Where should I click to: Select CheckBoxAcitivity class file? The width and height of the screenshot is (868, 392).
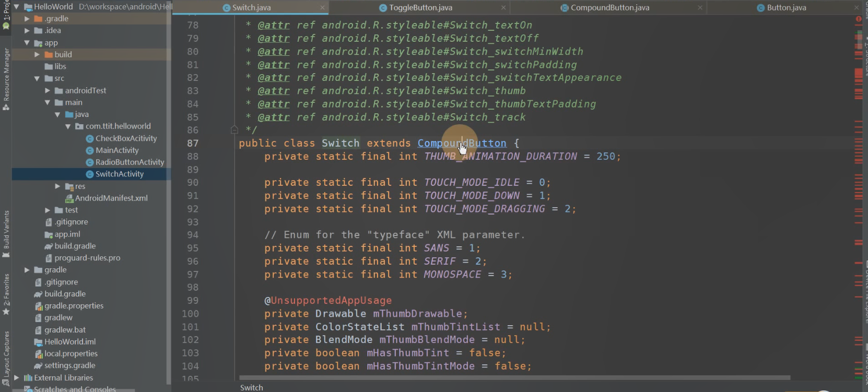point(126,138)
